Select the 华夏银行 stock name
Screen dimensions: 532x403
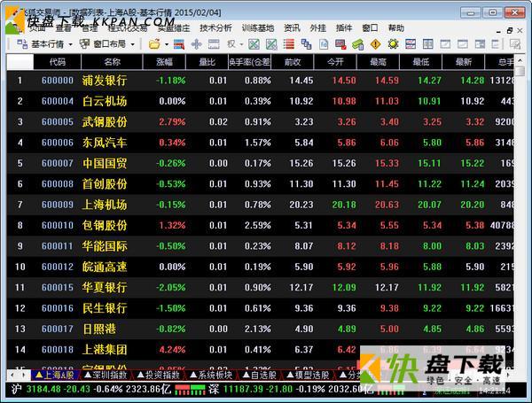point(105,288)
